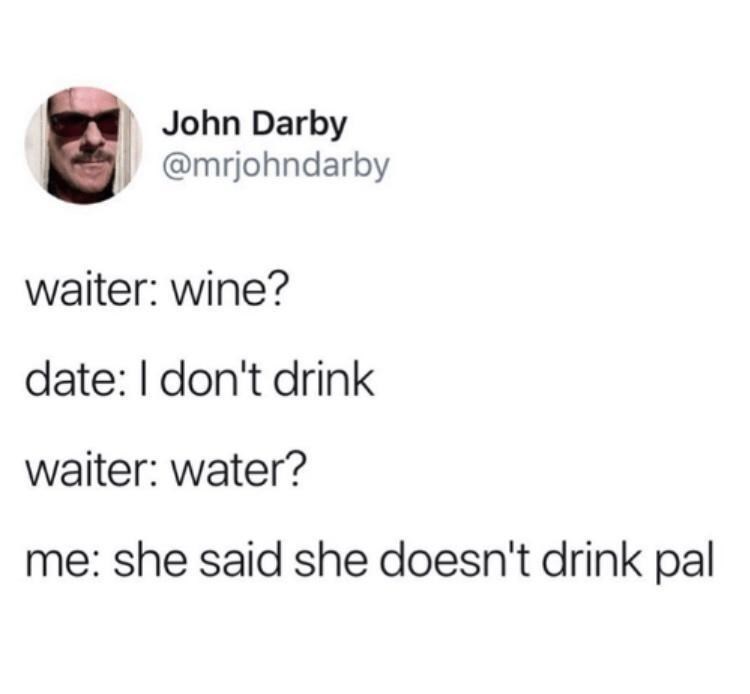Click the sunglasses in the avatar photo
The height and width of the screenshot is (694, 750).
[x=85, y=123]
